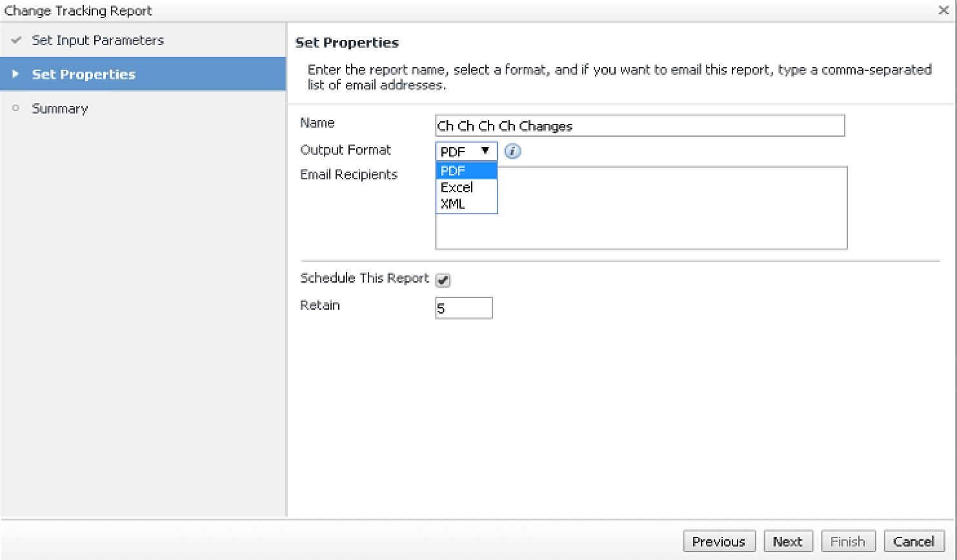Click the info icon beside Output Format
The height and width of the screenshot is (560, 957).
point(512,152)
